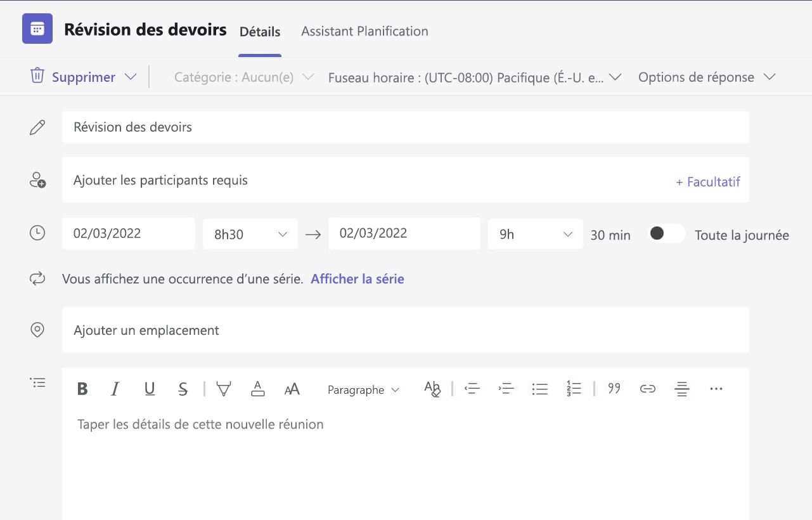Click the trash delete icon
Image resolution: width=812 pixels, height=520 pixels.
(x=37, y=76)
